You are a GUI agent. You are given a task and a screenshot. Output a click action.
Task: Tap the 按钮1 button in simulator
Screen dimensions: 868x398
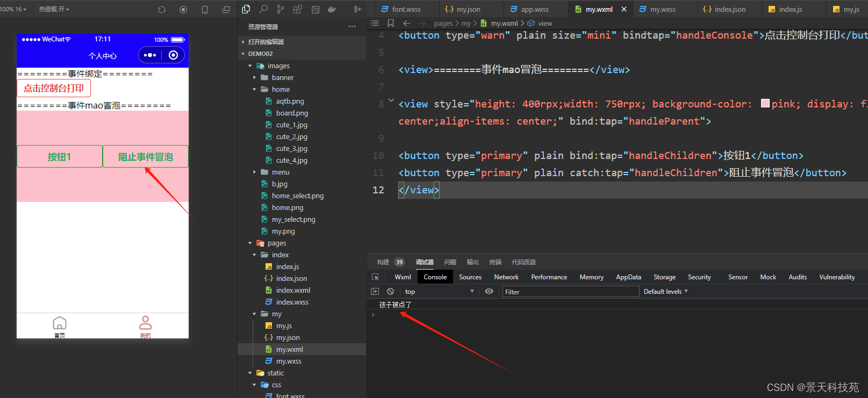tap(60, 156)
